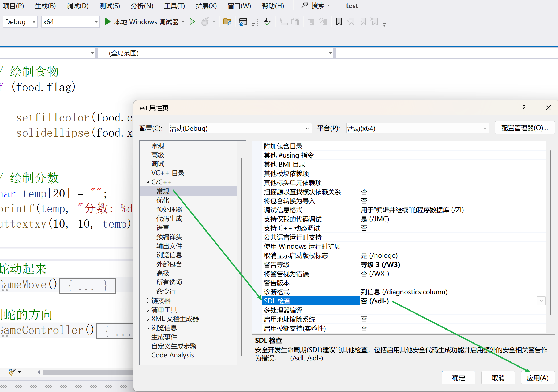Select the Multi-processor Compilation (多处理器编译) row
The image size is (558, 392).
coord(404,310)
